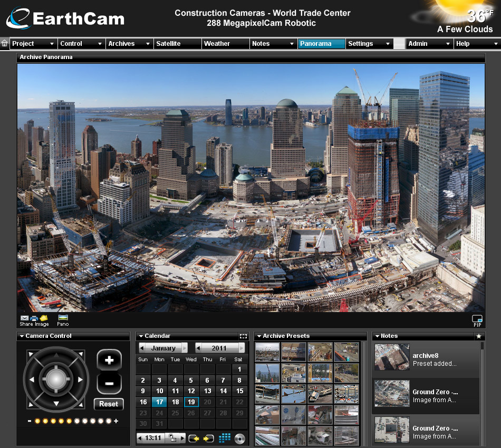Collapse the Calendar panel header

coord(141,336)
